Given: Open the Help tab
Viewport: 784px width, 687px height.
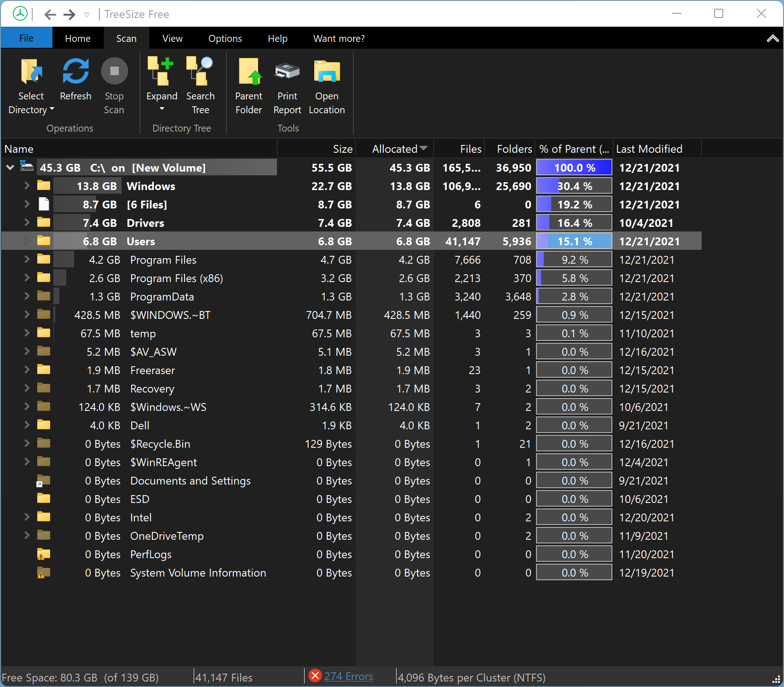Looking at the screenshot, I should tap(277, 39).
